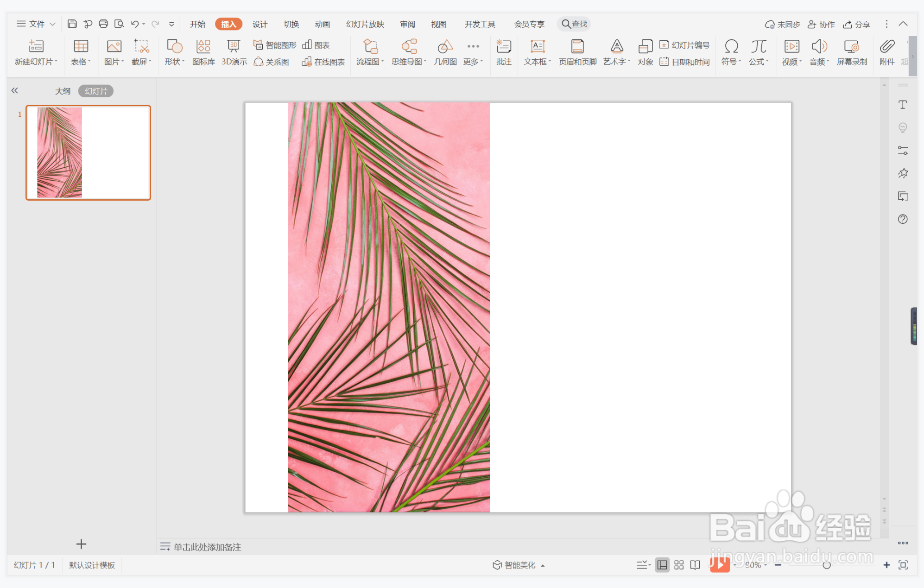
Task: Switch to normal view in status bar
Action: (x=662, y=565)
